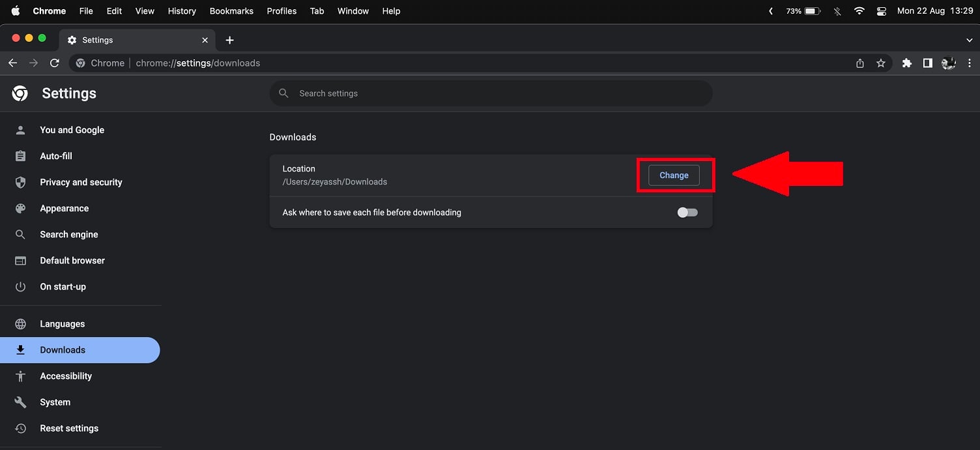Toggle Ask where to save each file
This screenshot has width=980, height=450.
(x=687, y=213)
